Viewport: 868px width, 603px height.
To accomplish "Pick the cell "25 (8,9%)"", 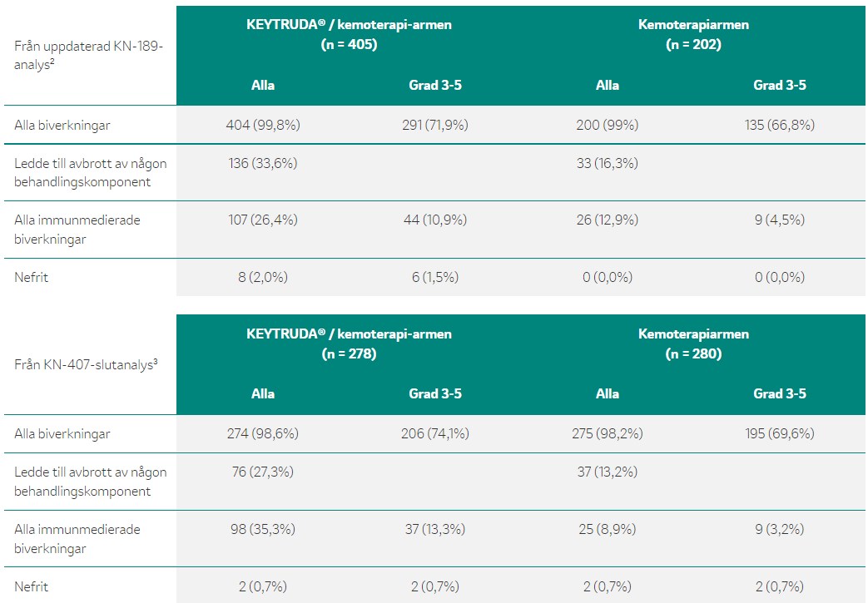I will point(608,530).
